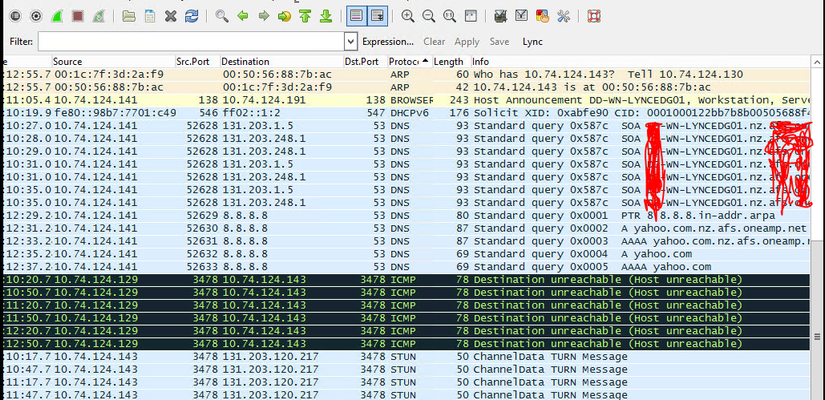
Task: Restart the current capture
Action: tap(98, 16)
